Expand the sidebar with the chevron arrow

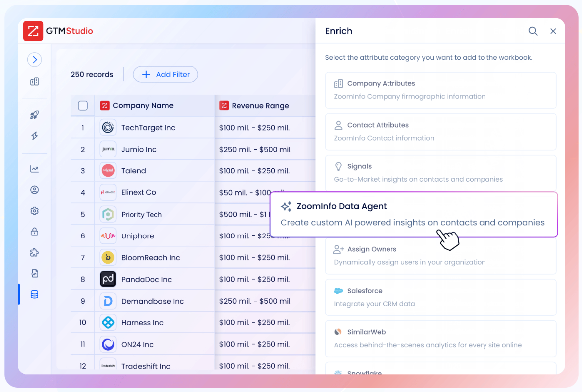pyautogui.click(x=34, y=59)
